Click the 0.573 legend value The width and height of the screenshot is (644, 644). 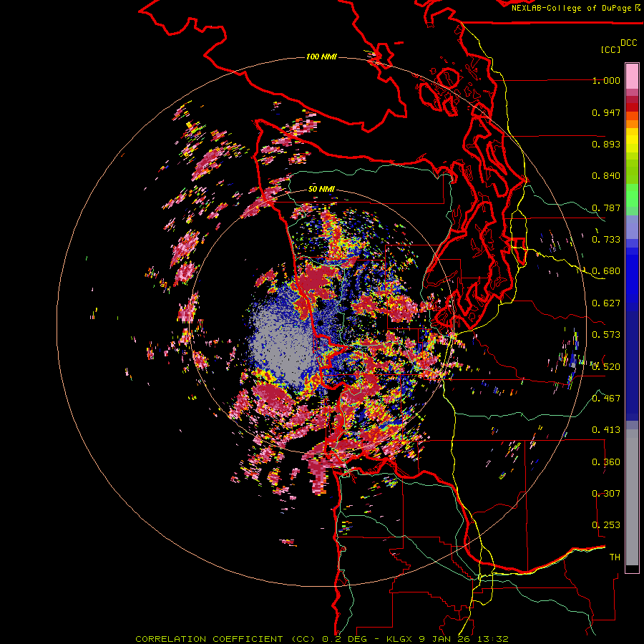(606, 335)
